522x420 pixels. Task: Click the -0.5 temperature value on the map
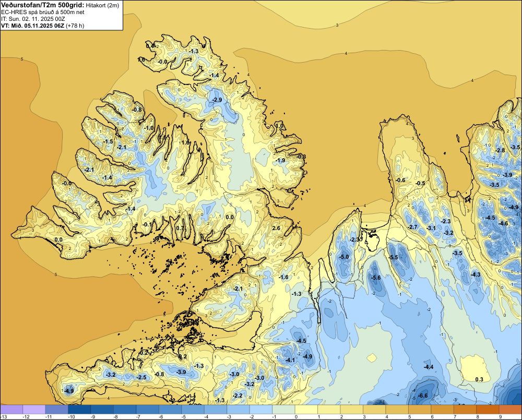(x=420, y=183)
